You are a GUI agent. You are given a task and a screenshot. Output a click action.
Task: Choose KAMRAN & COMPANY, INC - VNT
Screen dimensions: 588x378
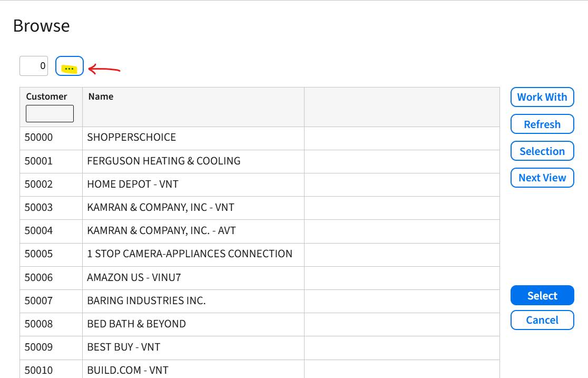161,208
